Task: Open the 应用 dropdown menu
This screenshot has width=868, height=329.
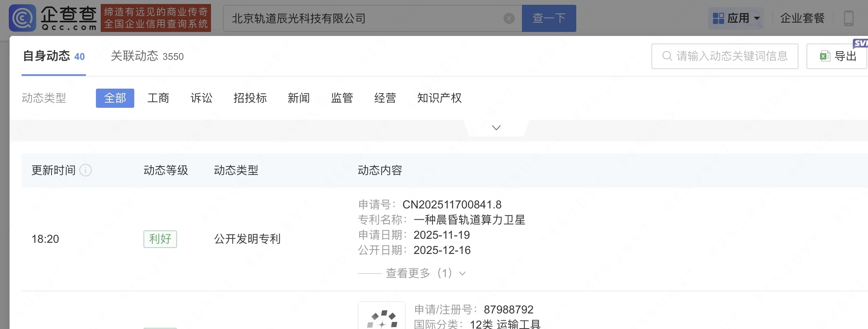Action: click(x=736, y=18)
